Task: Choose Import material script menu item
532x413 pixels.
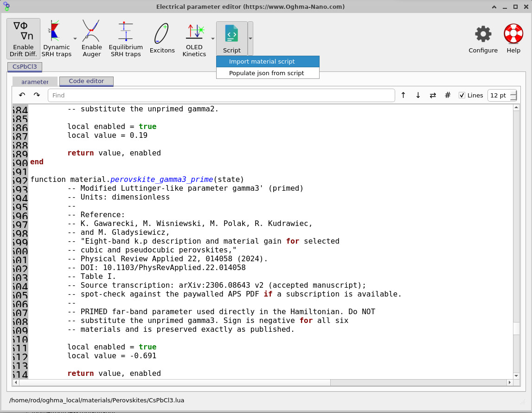Action: (268, 61)
